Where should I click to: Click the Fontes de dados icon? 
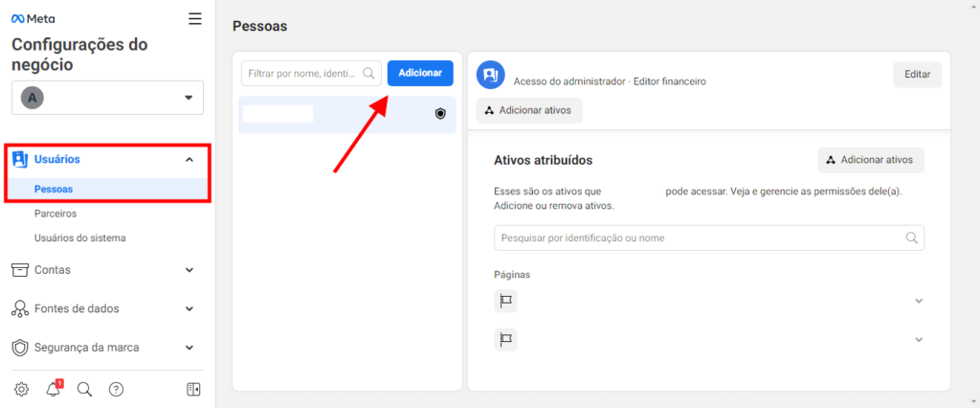[20, 308]
